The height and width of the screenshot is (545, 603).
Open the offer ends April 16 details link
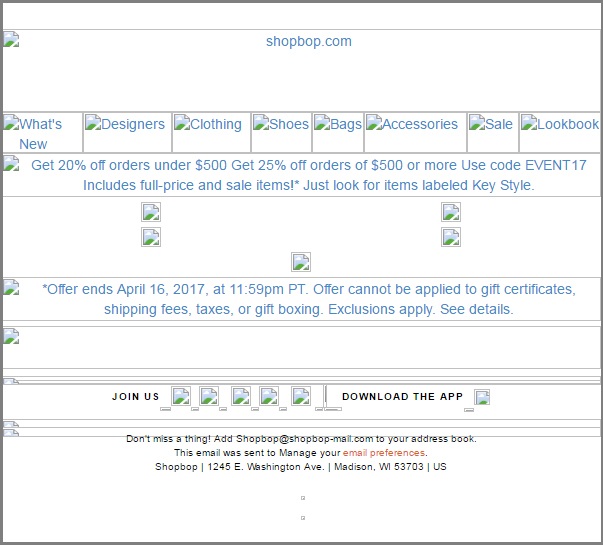click(x=309, y=299)
